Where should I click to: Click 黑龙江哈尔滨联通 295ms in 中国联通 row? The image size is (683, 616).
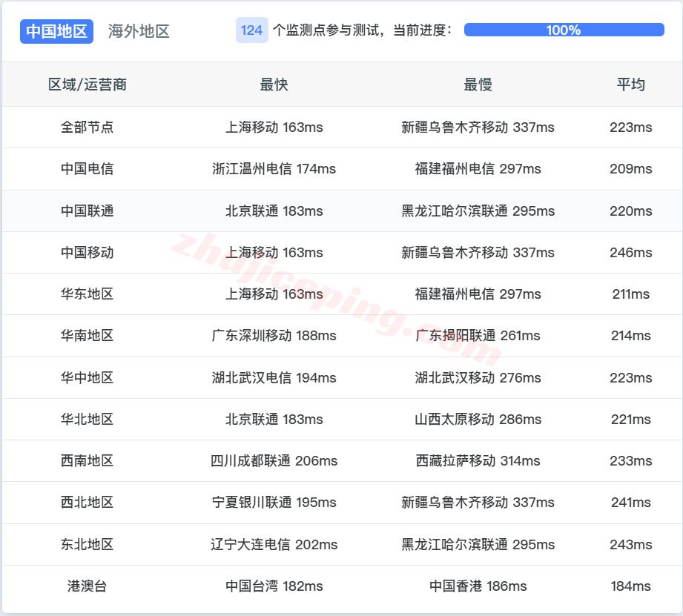click(478, 211)
